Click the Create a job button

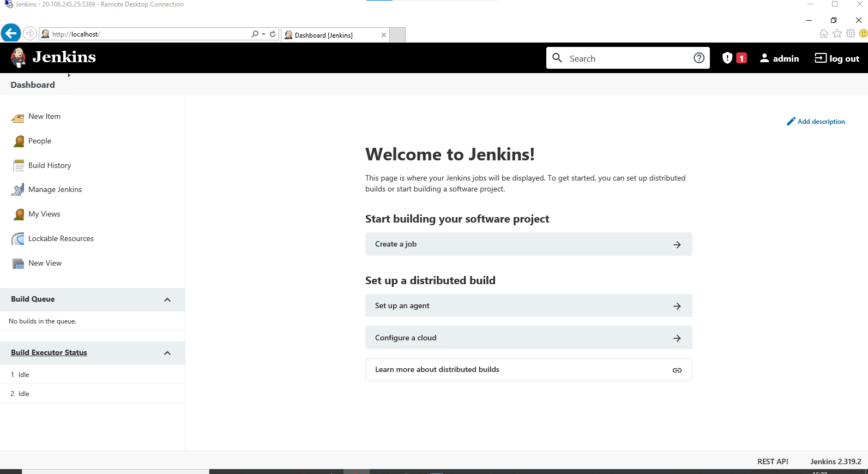coord(529,244)
